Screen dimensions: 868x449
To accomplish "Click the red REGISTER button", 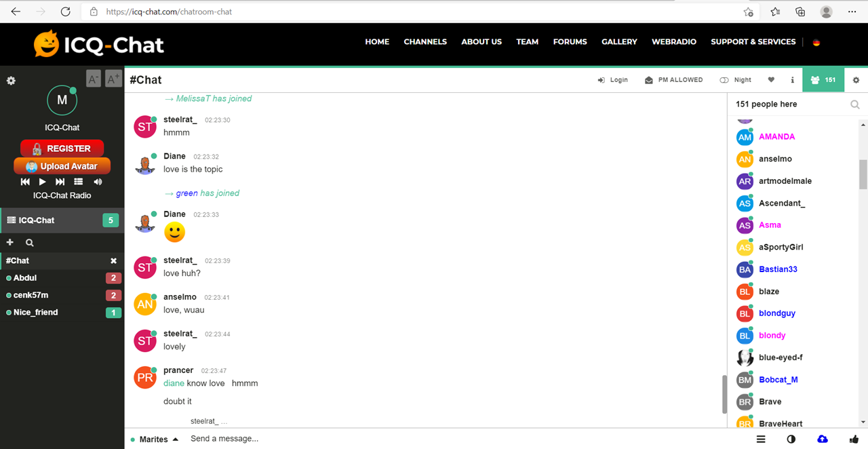I will (x=62, y=149).
